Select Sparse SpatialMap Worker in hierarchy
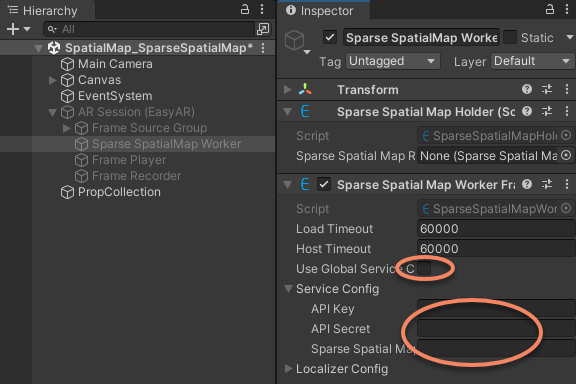The width and height of the screenshot is (576, 384). pos(166,144)
